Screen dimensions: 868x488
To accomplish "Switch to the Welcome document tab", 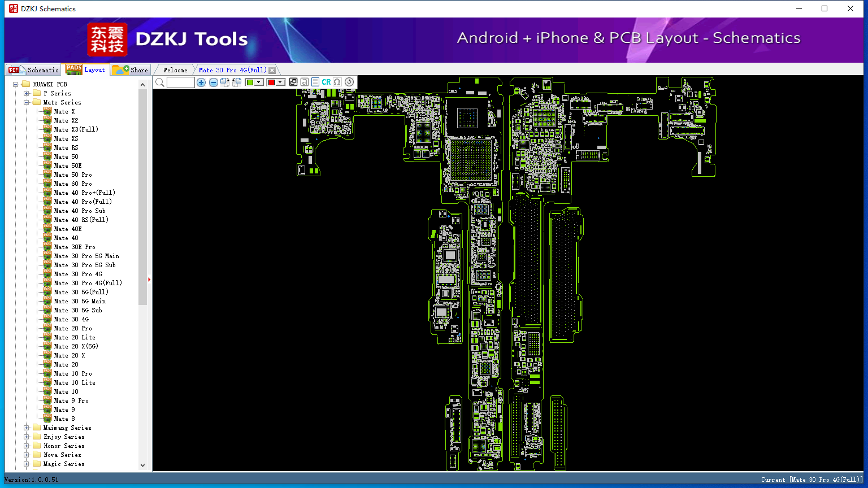I will [175, 70].
